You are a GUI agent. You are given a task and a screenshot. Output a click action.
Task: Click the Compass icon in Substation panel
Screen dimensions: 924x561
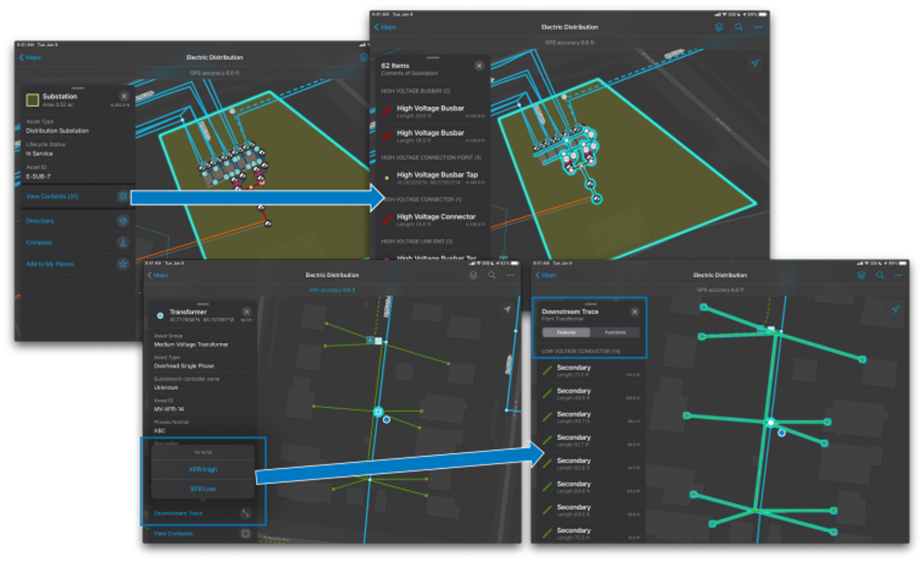click(x=123, y=242)
